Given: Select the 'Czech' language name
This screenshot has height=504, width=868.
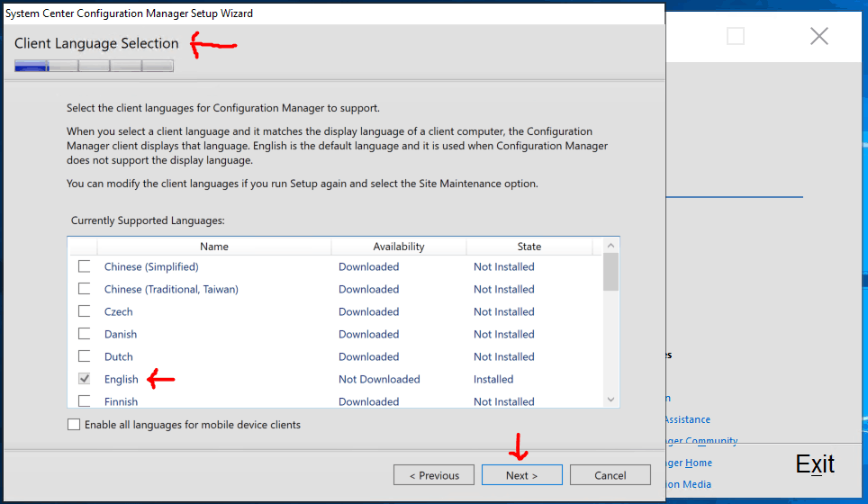Looking at the screenshot, I should pos(119,311).
